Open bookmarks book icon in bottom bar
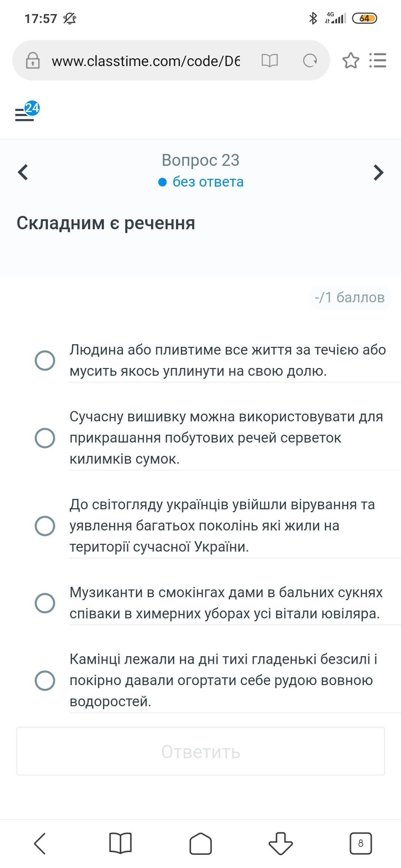 [x=120, y=843]
